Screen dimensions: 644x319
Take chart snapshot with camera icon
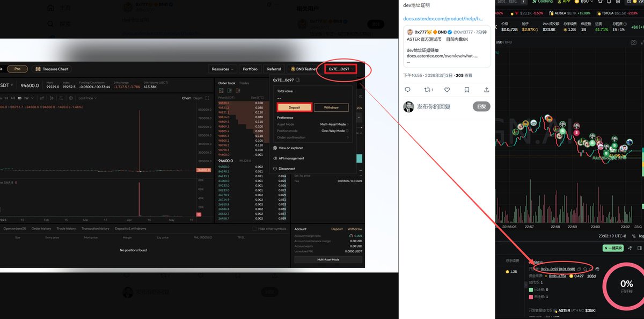click(x=633, y=42)
